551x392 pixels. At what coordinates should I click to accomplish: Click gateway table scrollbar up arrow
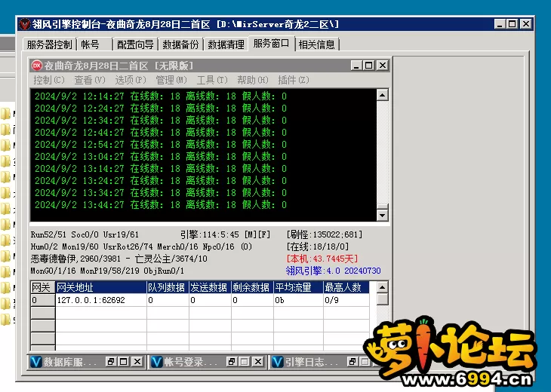[383, 287]
